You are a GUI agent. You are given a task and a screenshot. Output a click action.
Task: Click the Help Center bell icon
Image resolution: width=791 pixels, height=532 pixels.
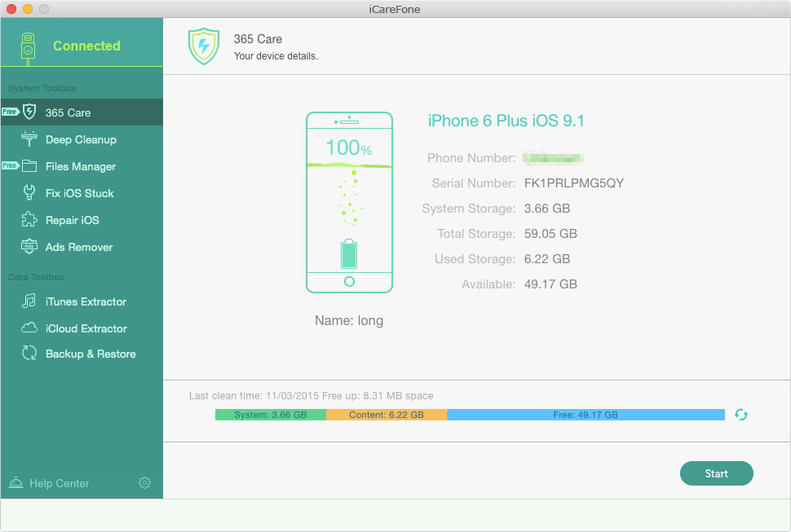15,482
